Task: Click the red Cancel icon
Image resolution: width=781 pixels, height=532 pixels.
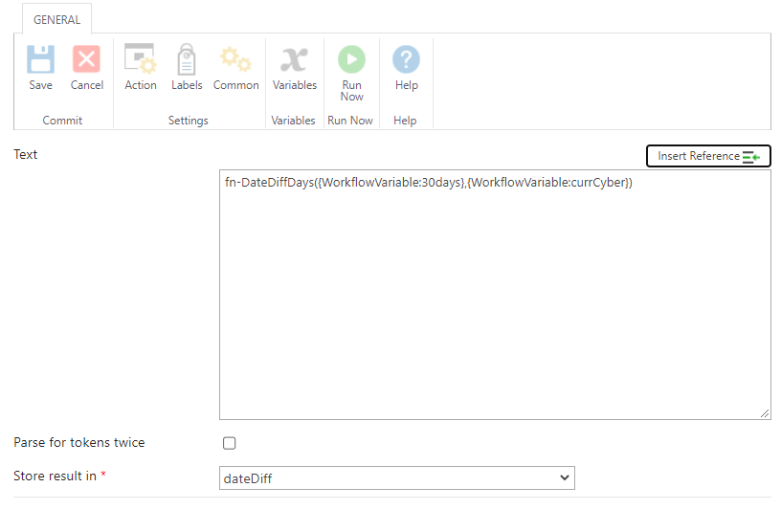Action: [x=86, y=59]
